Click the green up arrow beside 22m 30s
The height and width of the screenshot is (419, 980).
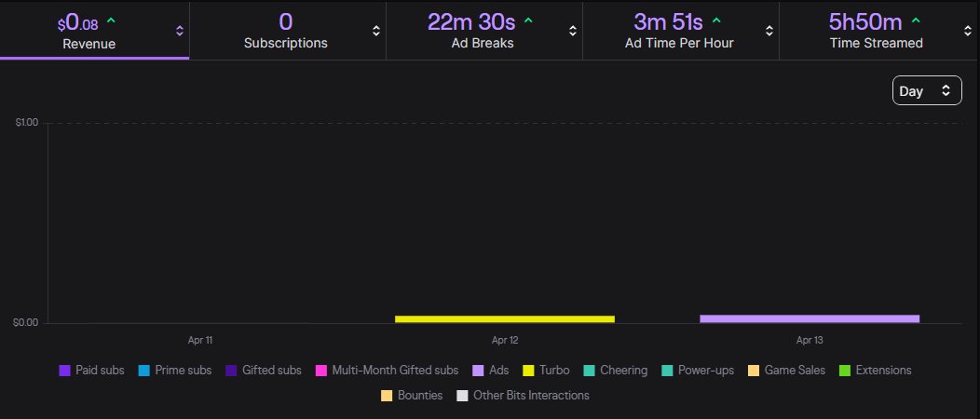pos(528,20)
